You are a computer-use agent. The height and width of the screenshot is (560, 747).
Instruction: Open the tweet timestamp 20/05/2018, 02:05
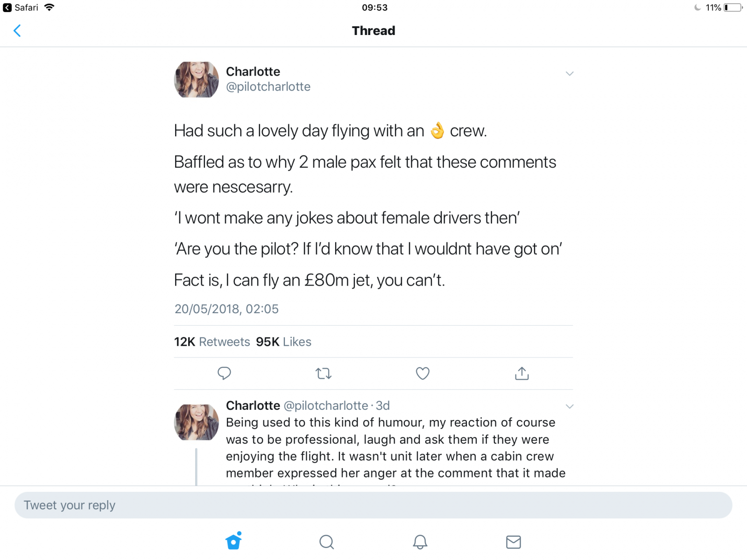tap(226, 309)
